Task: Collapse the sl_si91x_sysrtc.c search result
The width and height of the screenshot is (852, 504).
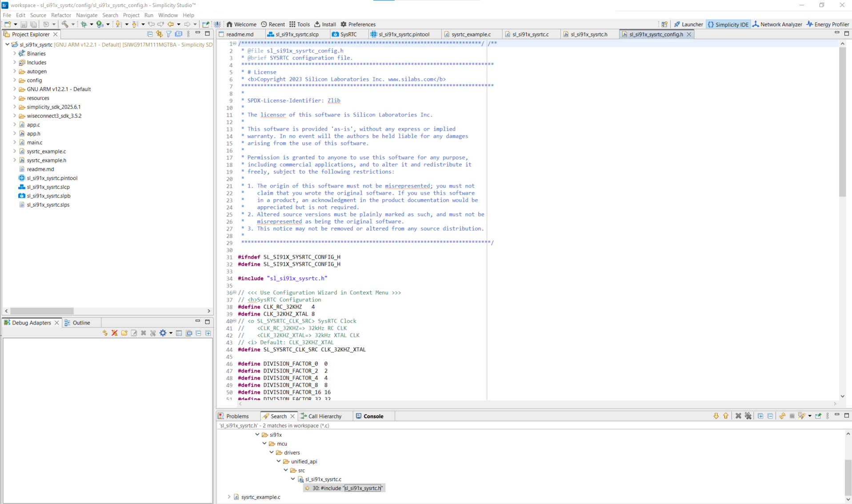Action: click(293, 479)
